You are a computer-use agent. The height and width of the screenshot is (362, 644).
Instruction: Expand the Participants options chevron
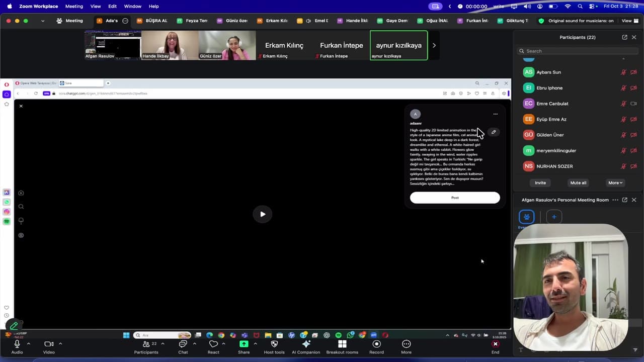click(x=163, y=344)
